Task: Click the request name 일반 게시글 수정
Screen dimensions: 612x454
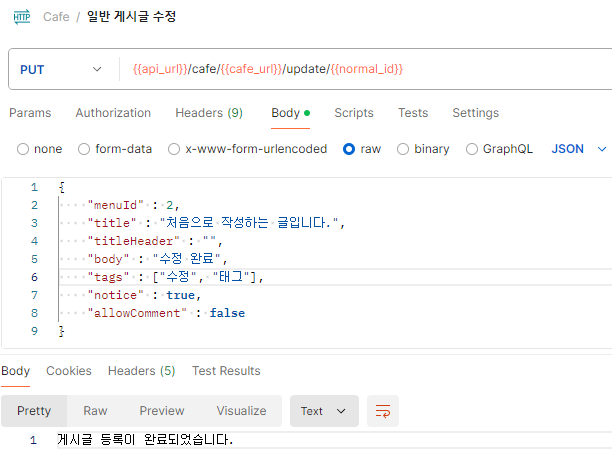Action: coord(132,17)
